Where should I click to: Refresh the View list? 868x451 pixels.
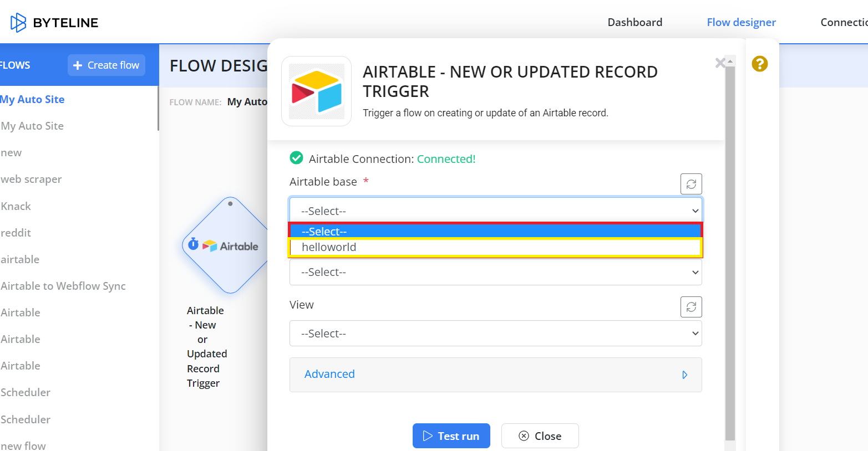691,307
